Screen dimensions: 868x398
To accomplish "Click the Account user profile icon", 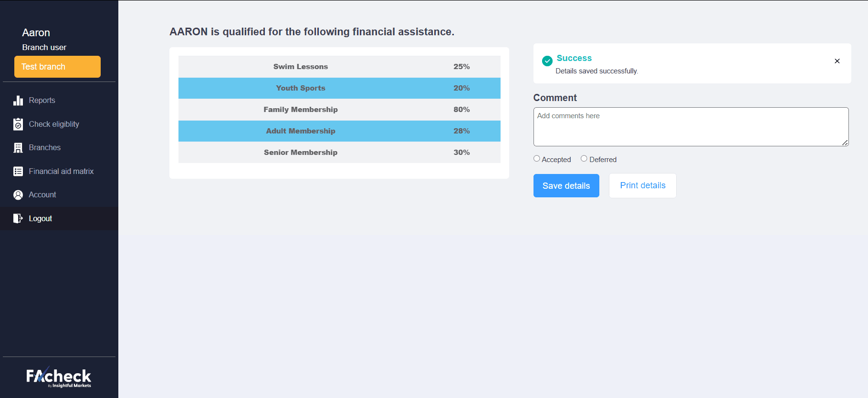I will pyautogui.click(x=18, y=195).
